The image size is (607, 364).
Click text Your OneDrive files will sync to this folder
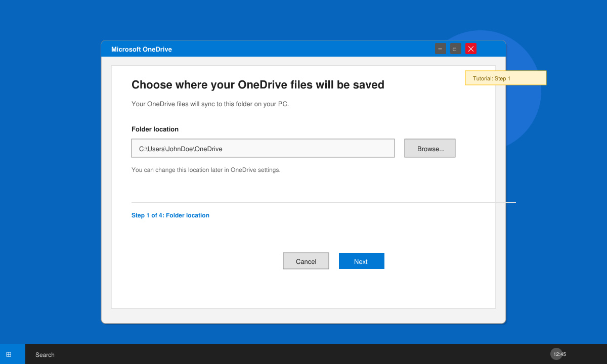tap(210, 104)
